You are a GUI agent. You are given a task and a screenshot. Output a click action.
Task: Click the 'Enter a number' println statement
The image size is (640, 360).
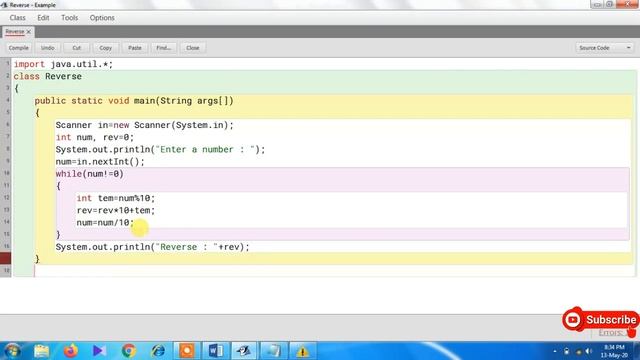[x=160, y=149]
